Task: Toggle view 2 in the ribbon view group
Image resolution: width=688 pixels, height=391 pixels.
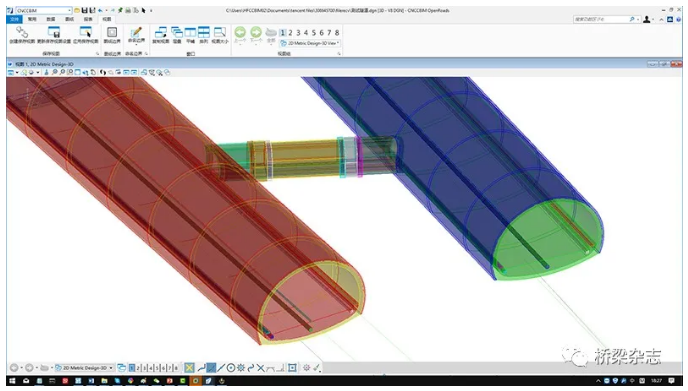Action: [290, 32]
